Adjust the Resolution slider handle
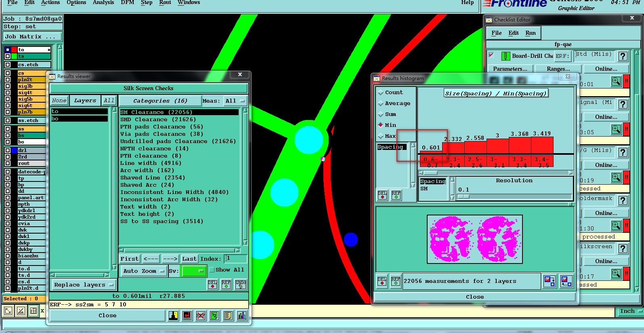 pos(464,197)
